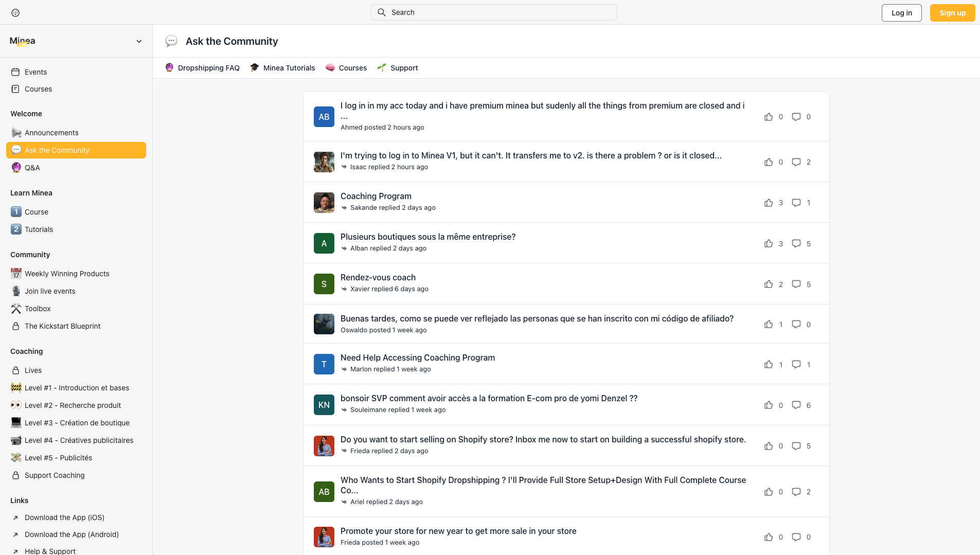Open the Download the App (iOS) link
Viewport: 980px width, 555px height.
pos(64,517)
